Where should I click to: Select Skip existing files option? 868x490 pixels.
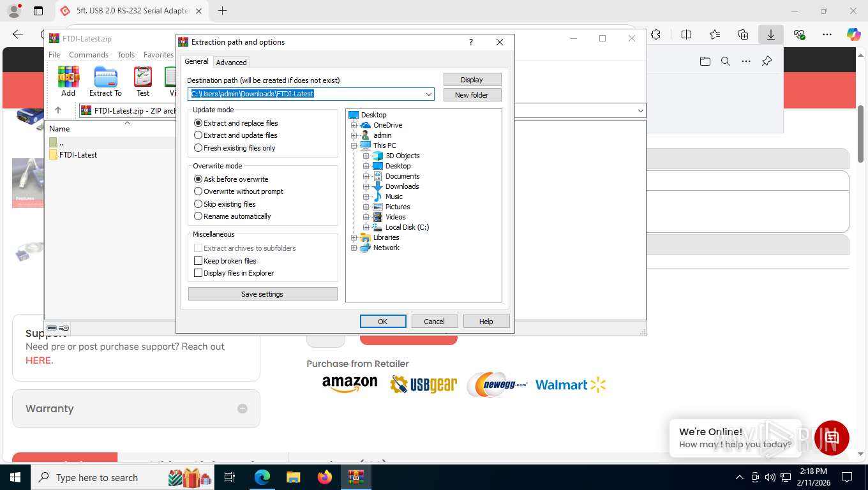225,204
